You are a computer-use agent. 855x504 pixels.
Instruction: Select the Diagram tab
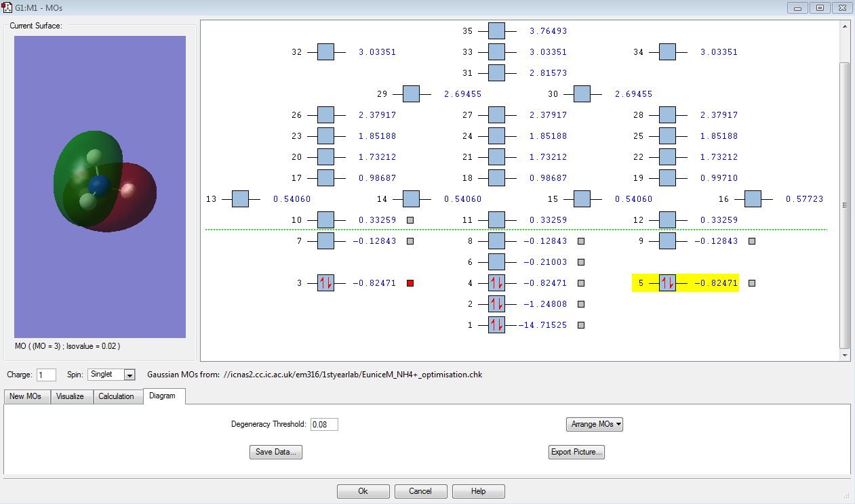pyautogui.click(x=164, y=396)
